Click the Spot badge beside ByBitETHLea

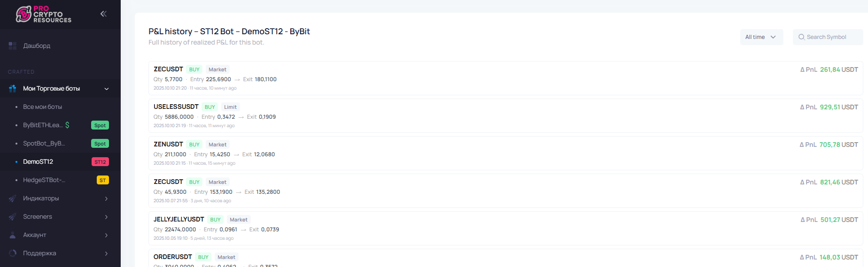click(100, 125)
